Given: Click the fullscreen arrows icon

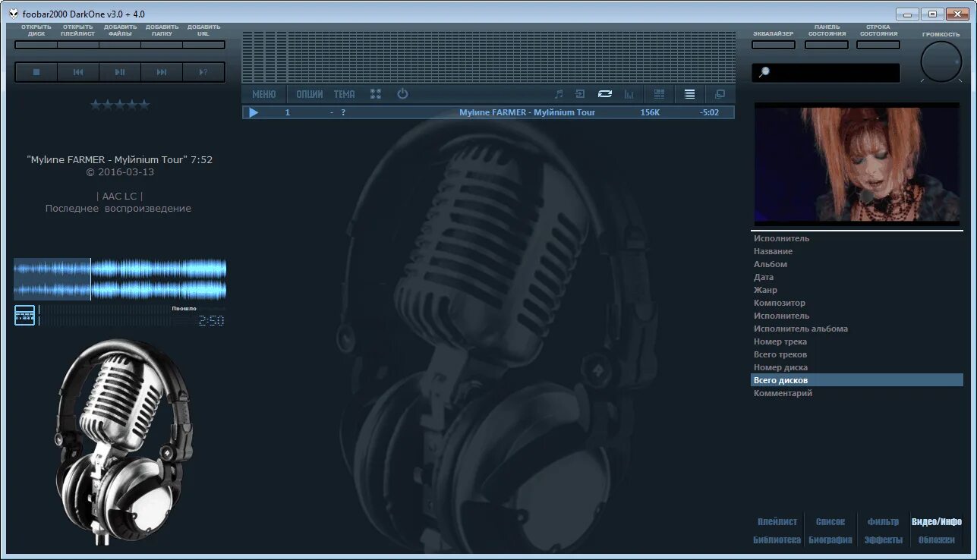Looking at the screenshot, I should 376,94.
